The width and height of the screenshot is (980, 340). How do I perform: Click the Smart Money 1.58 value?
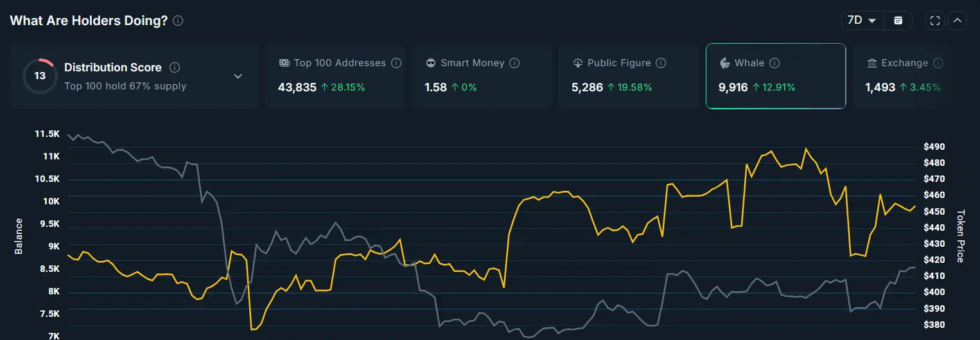435,87
